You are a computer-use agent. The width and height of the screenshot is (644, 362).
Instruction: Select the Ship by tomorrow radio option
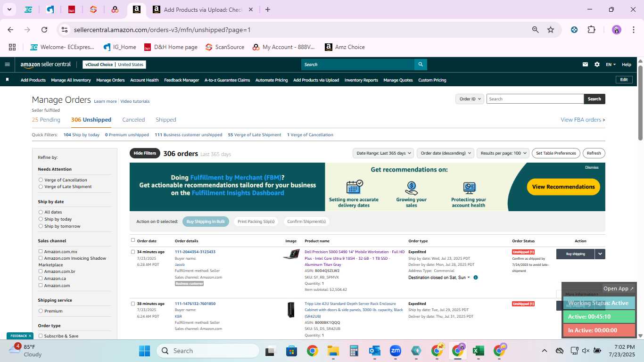coord(41,226)
